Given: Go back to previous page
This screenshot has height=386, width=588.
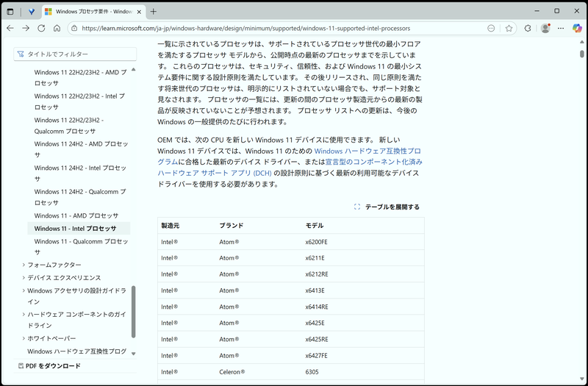Looking at the screenshot, I should [10, 28].
